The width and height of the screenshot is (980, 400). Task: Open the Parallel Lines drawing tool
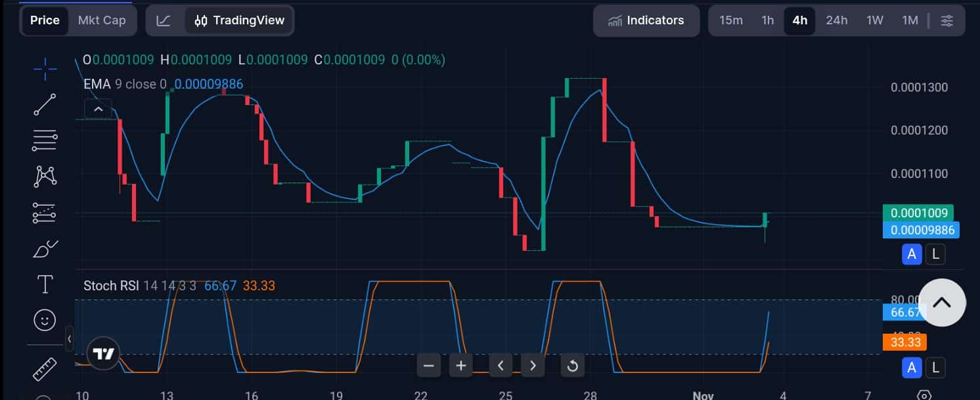[x=45, y=141]
